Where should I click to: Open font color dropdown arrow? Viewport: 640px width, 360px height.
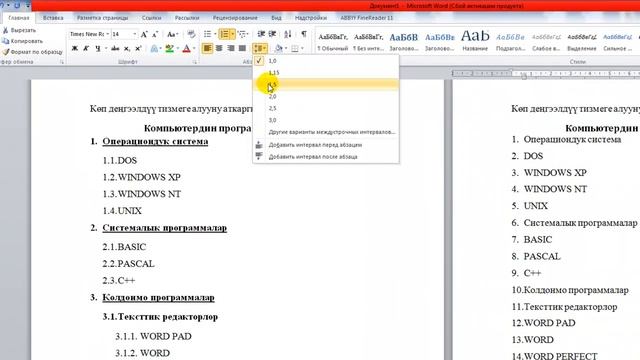click(193, 49)
